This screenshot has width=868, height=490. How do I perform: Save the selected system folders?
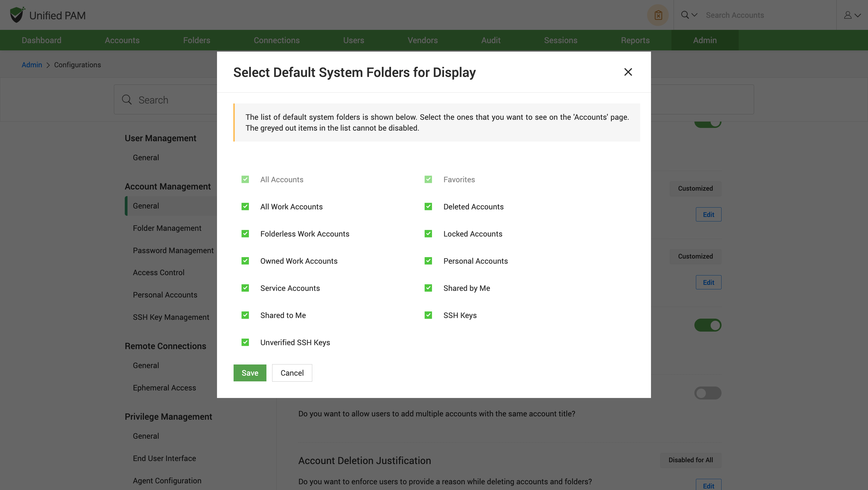click(x=250, y=373)
